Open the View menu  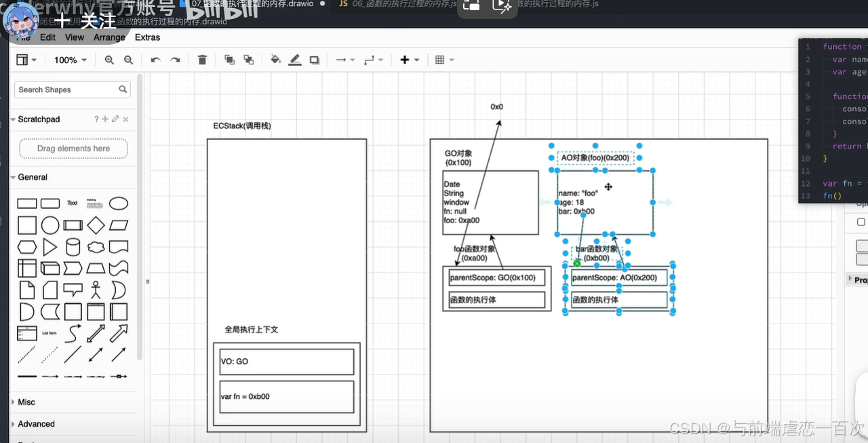coord(75,37)
